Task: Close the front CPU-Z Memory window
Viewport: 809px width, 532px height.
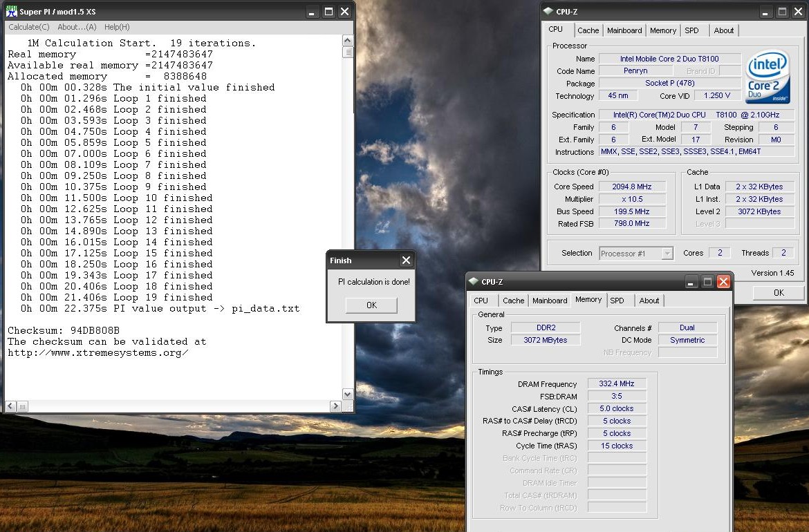Action: [x=723, y=281]
